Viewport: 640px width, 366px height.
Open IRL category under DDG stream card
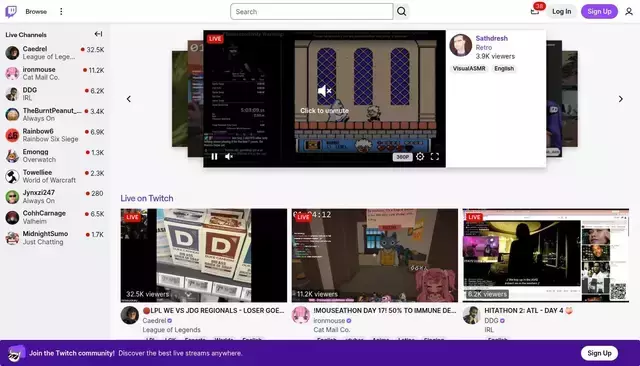pos(489,330)
